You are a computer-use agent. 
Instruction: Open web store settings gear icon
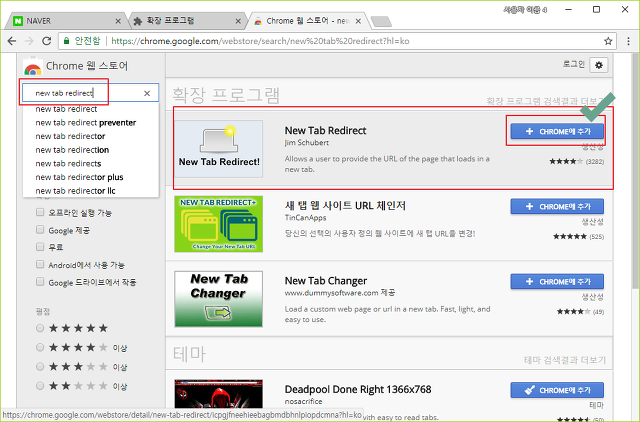pos(599,65)
